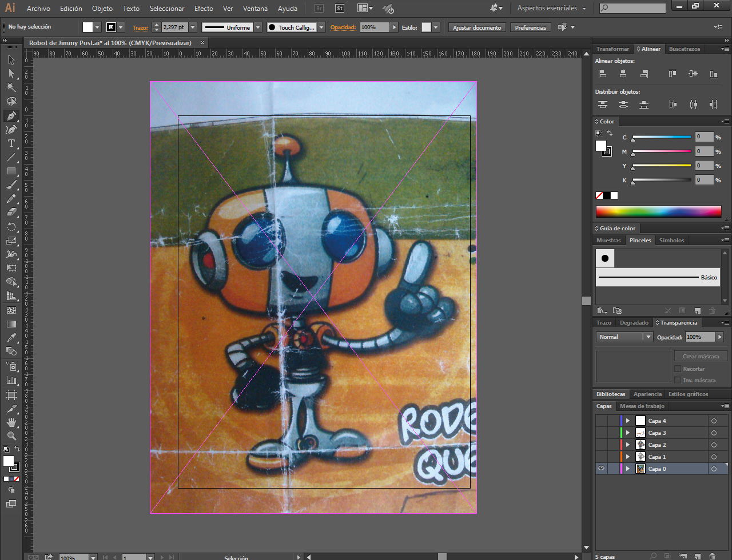Select the Eraser tool
Image resolution: width=732 pixels, height=560 pixels.
click(11, 213)
